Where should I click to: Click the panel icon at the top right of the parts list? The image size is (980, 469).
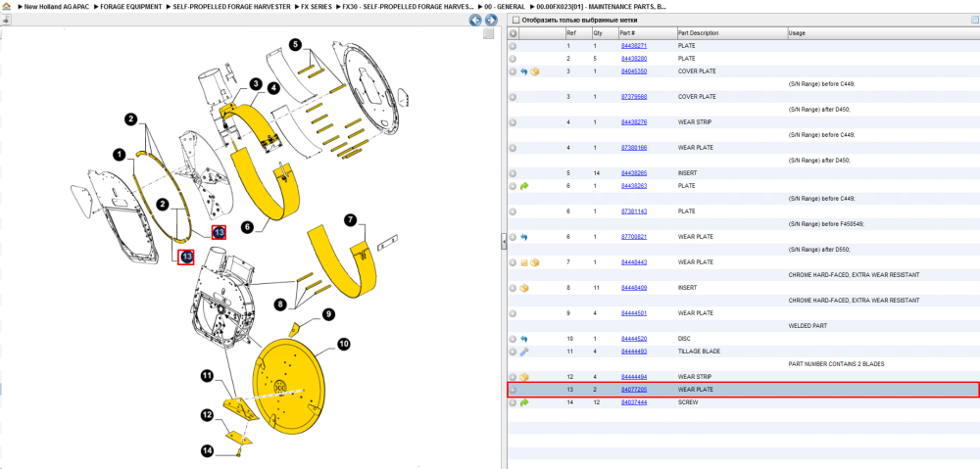(974, 20)
